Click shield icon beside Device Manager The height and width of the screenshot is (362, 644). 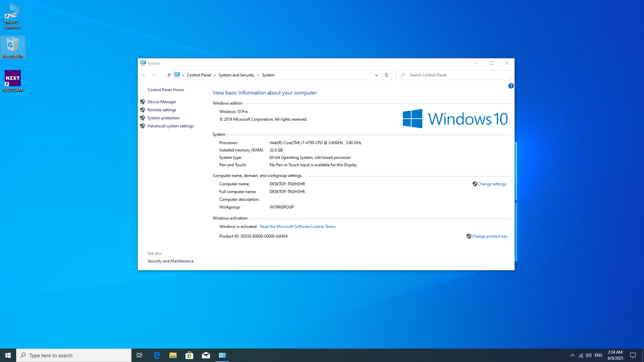[143, 102]
